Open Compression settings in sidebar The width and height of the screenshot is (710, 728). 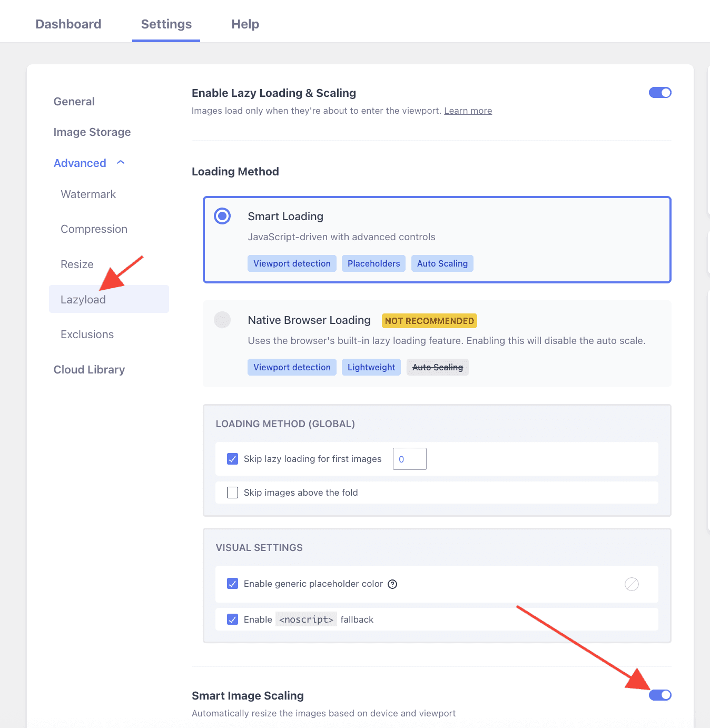[x=94, y=229]
